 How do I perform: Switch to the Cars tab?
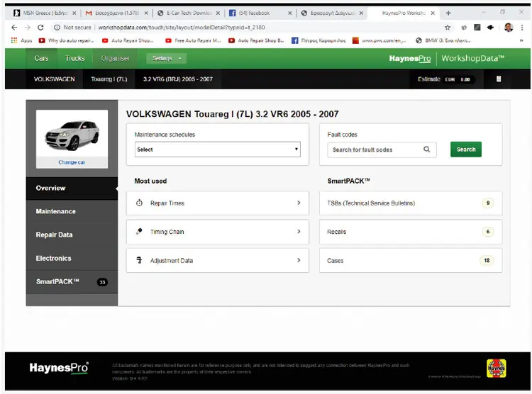pos(41,58)
